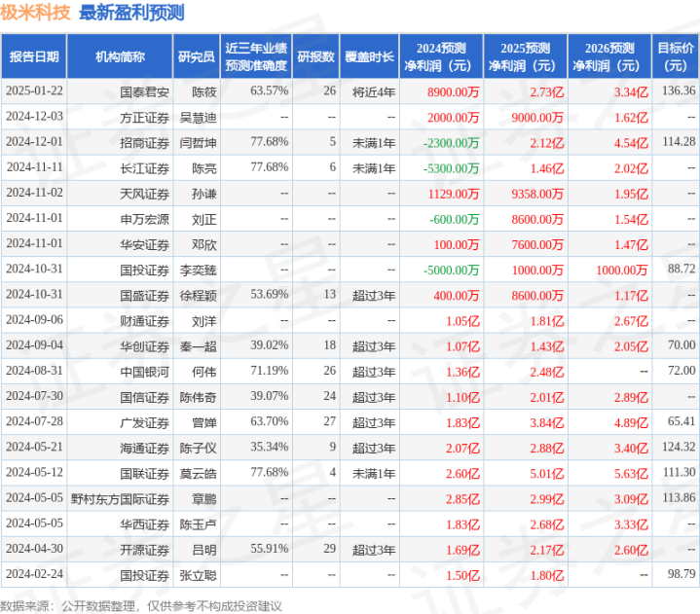
Task: Select the 研究员 column header
Action: click(197, 56)
